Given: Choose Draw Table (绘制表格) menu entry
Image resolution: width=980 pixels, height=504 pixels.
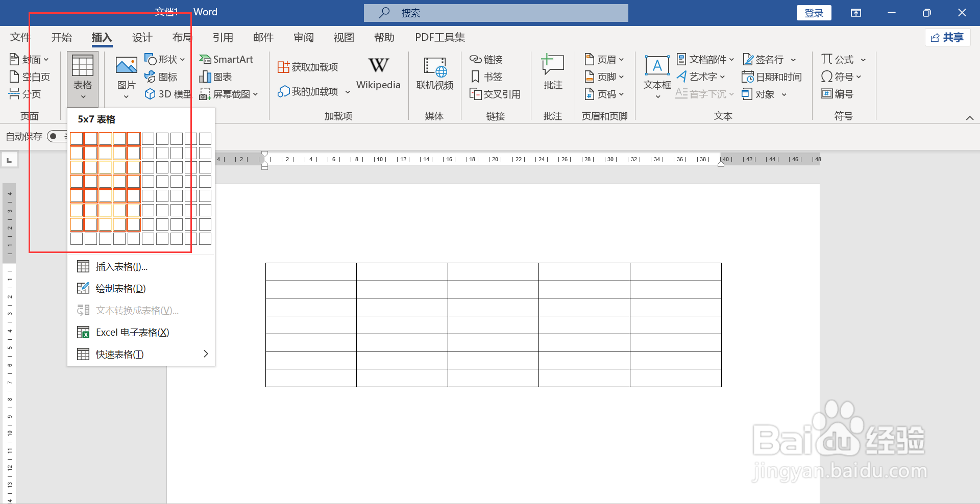Looking at the screenshot, I should (x=141, y=288).
